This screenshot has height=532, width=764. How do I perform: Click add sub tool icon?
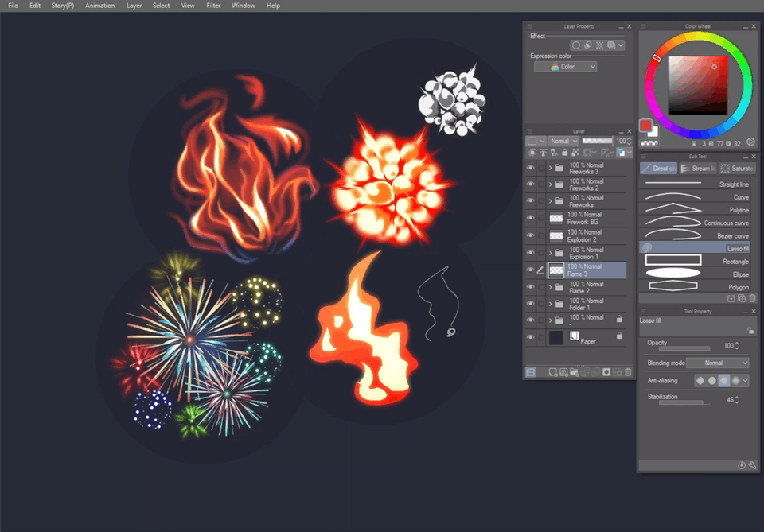(731, 298)
